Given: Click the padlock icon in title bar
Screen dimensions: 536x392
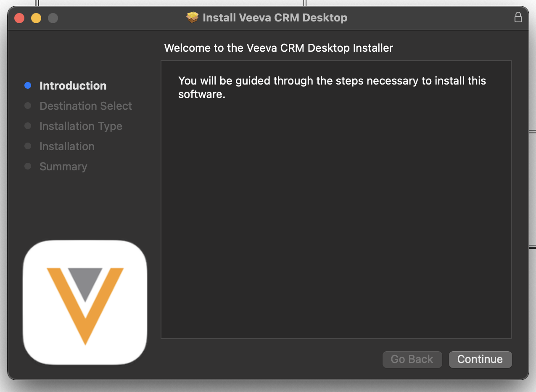Looking at the screenshot, I should tap(518, 17).
